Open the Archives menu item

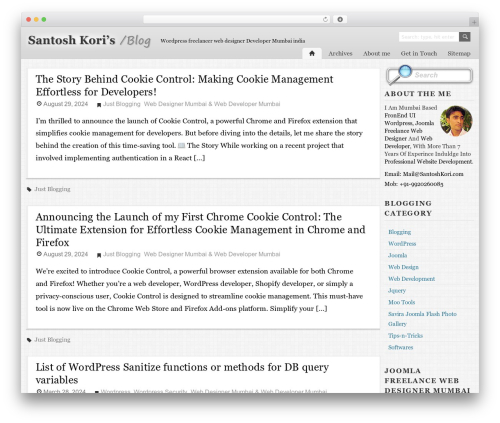[x=340, y=53]
